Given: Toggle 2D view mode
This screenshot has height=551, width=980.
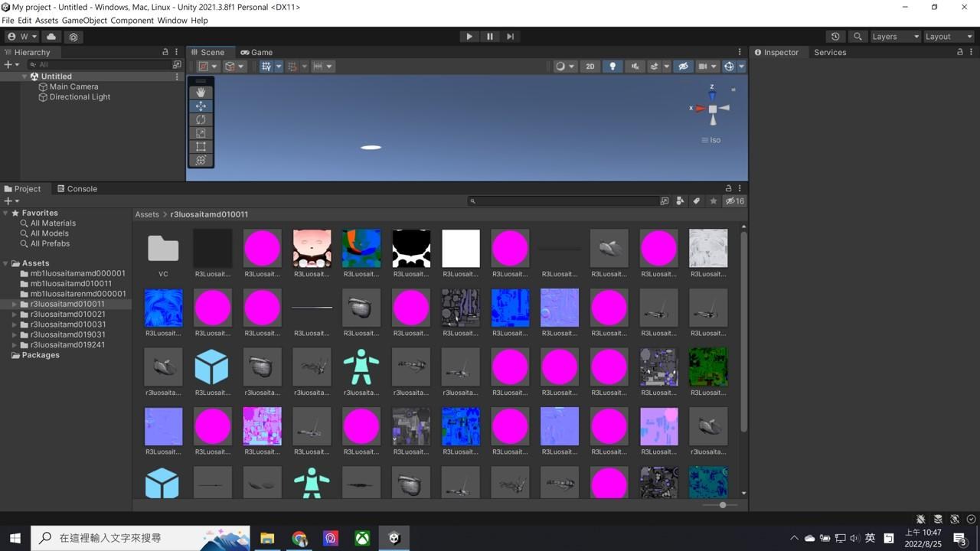Looking at the screenshot, I should tap(590, 66).
